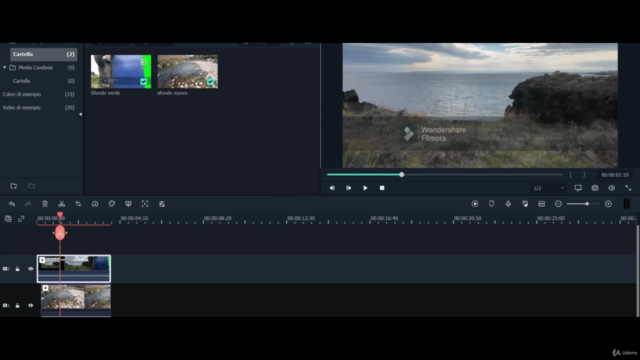Viewport: 640px width, 360px height.
Task: Hide video track 1 with eye icon
Action: 31,305
